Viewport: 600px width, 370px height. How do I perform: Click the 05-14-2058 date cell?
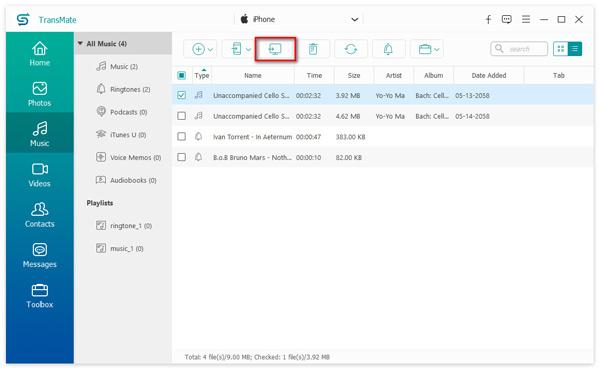(x=472, y=116)
